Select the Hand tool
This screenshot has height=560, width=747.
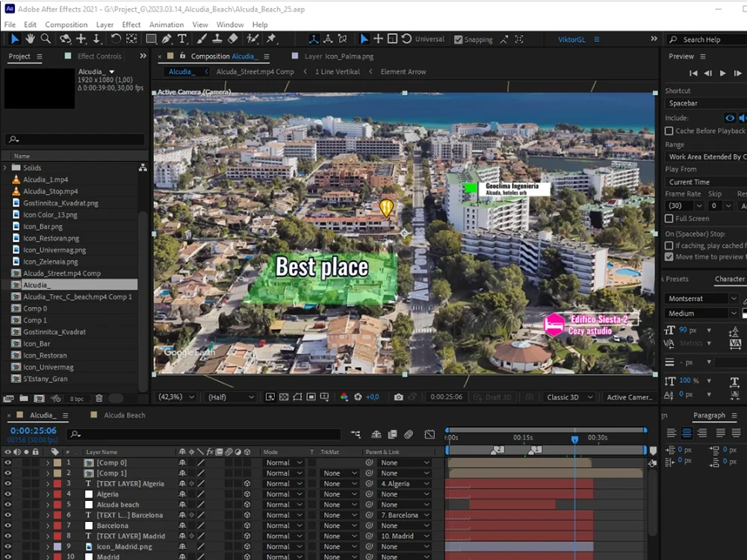point(30,39)
